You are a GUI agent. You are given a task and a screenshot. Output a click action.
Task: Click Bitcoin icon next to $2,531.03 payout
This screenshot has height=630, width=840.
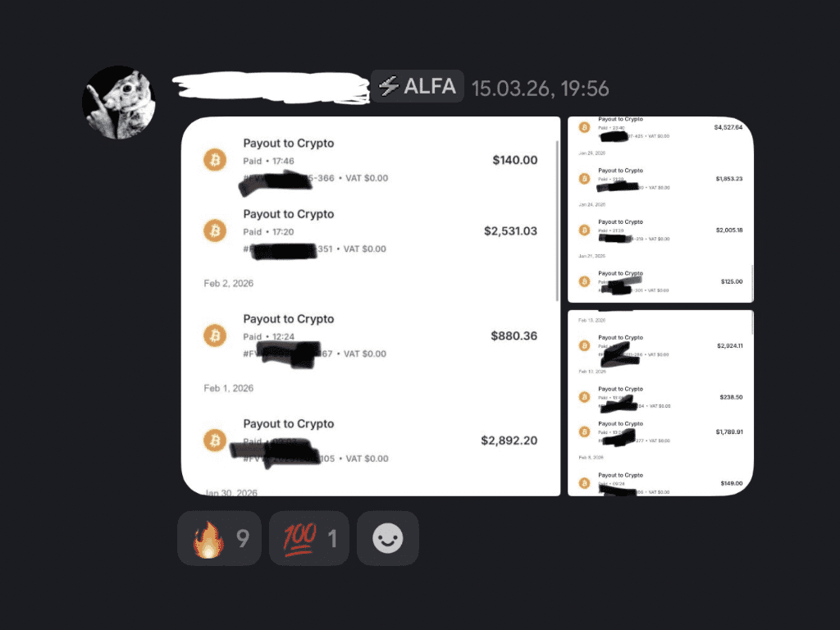click(x=215, y=231)
